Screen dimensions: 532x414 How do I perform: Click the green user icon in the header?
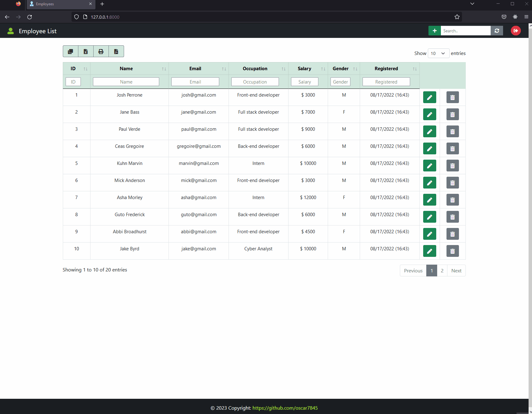[x=11, y=31]
